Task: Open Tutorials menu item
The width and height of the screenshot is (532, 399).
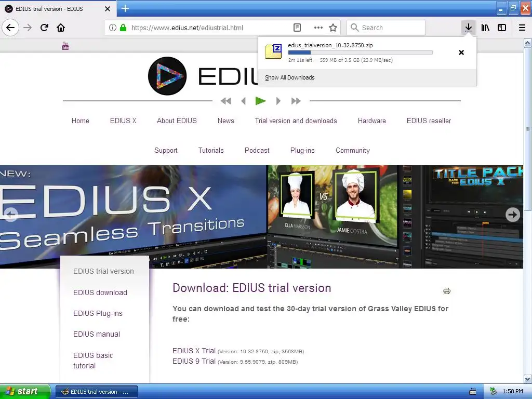Action: point(211,150)
